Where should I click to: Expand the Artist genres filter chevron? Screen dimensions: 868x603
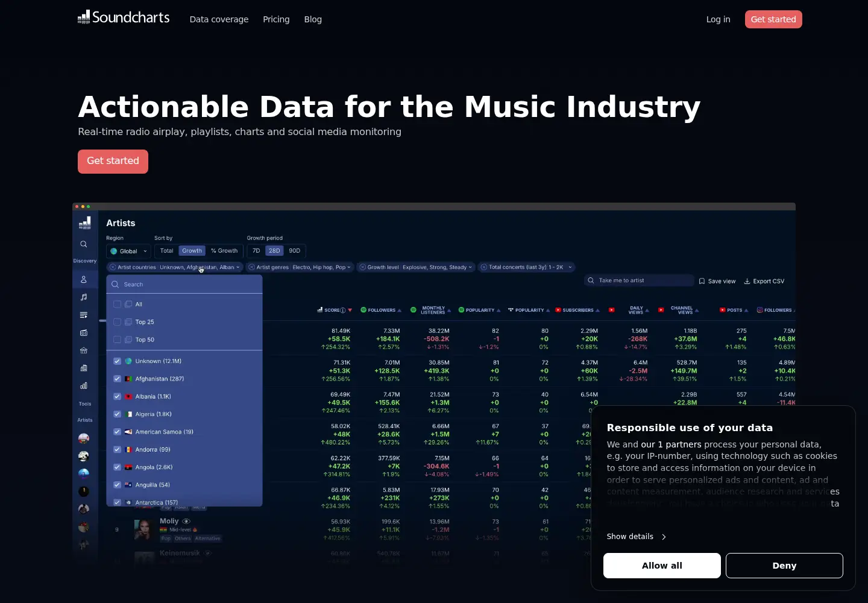[350, 267]
